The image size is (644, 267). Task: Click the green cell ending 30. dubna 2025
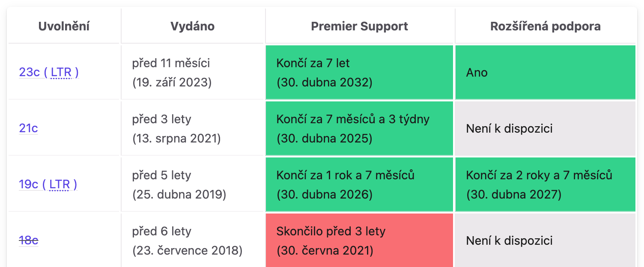tap(359, 128)
